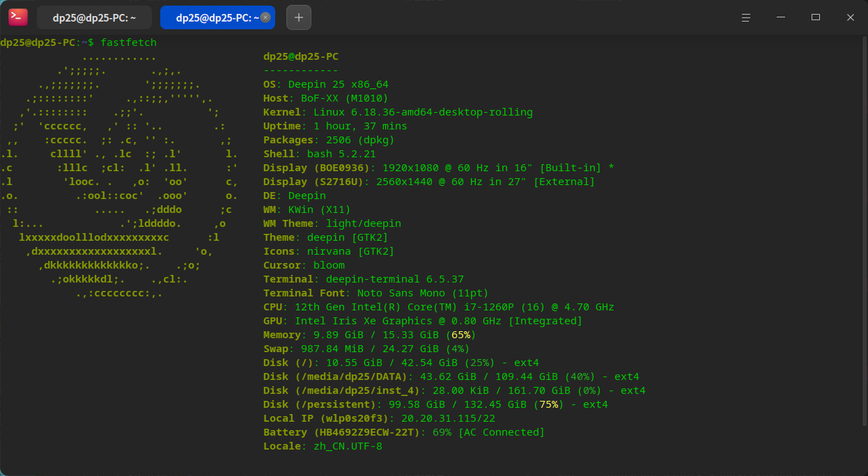
Task: Click the red terminal app icon in title bar
Action: (18, 17)
